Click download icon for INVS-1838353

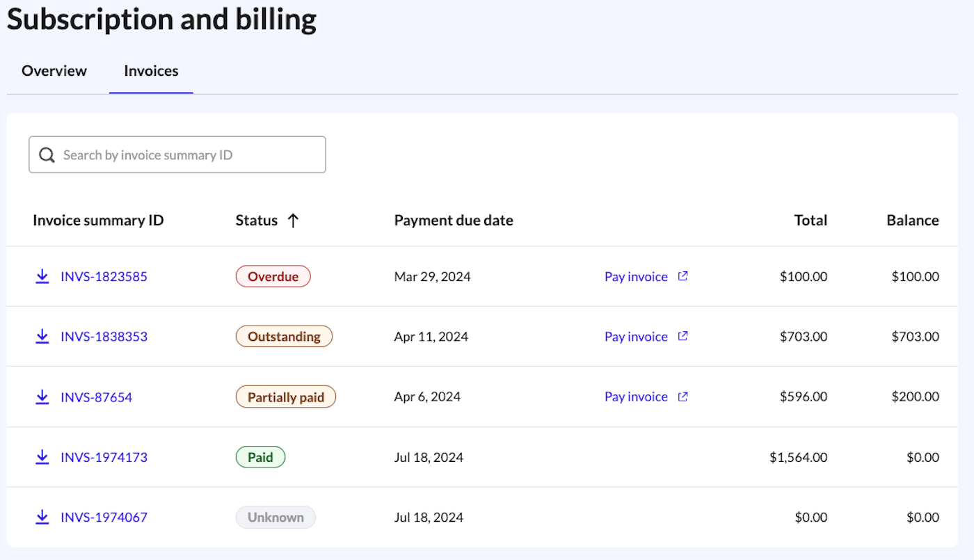[x=42, y=337]
